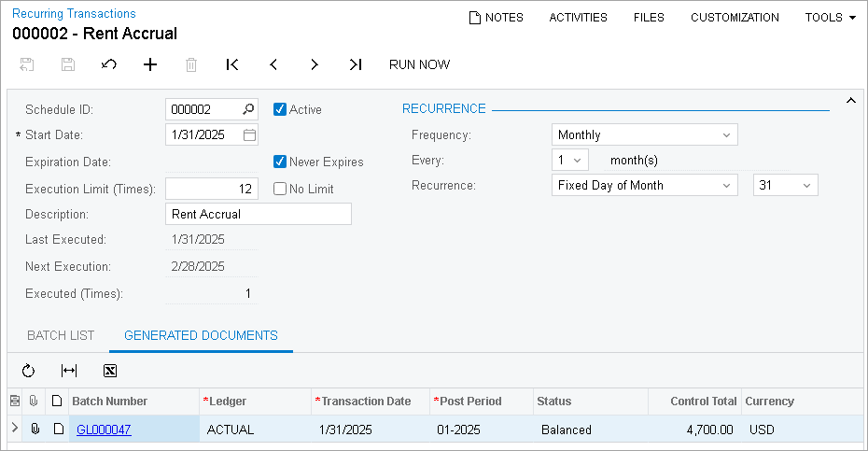The height and width of the screenshot is (451, 868).
Task: Open batch number GL000047 link
Action: click(104, 430)
